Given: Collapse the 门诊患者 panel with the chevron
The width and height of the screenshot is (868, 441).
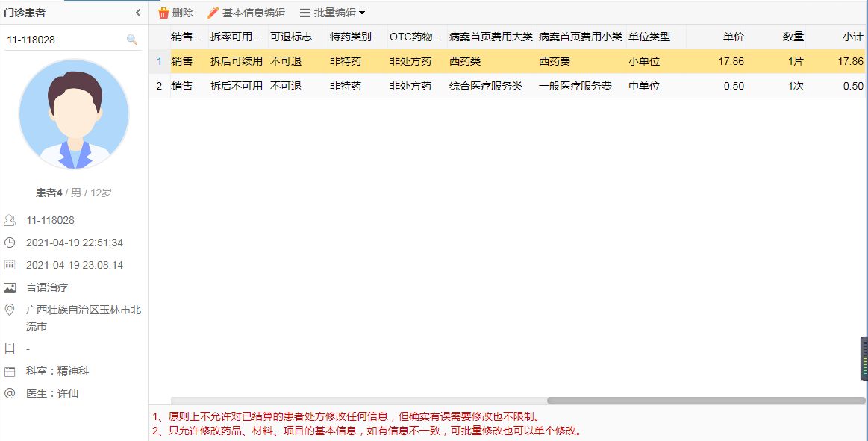Looking at the screenshot, I should pos(138,13).
